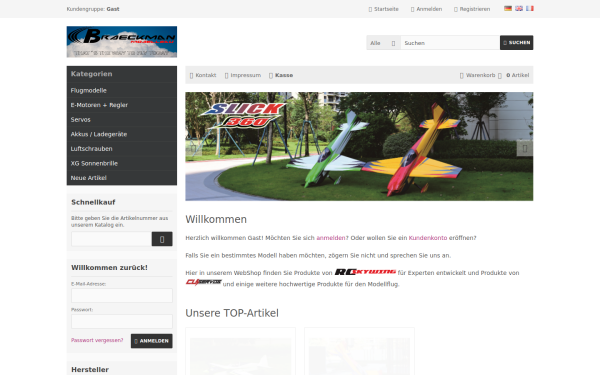Viewport: 600px width, 375px height.
Task: Open Luftschrauben category
Action: (122, 149)
